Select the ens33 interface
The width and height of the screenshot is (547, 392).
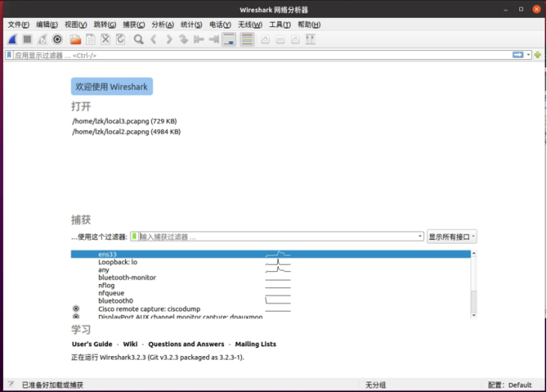click(271, 254)
